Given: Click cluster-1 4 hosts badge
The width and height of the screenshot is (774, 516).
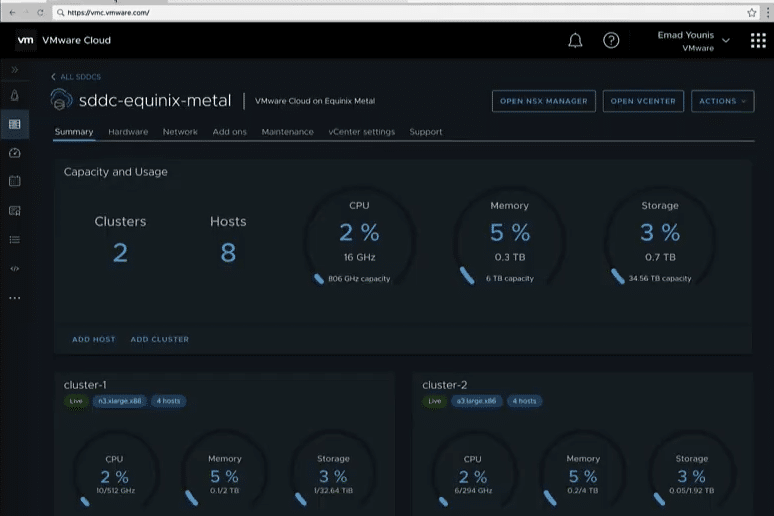Looking at the screenshot, I should click(168, 401).
